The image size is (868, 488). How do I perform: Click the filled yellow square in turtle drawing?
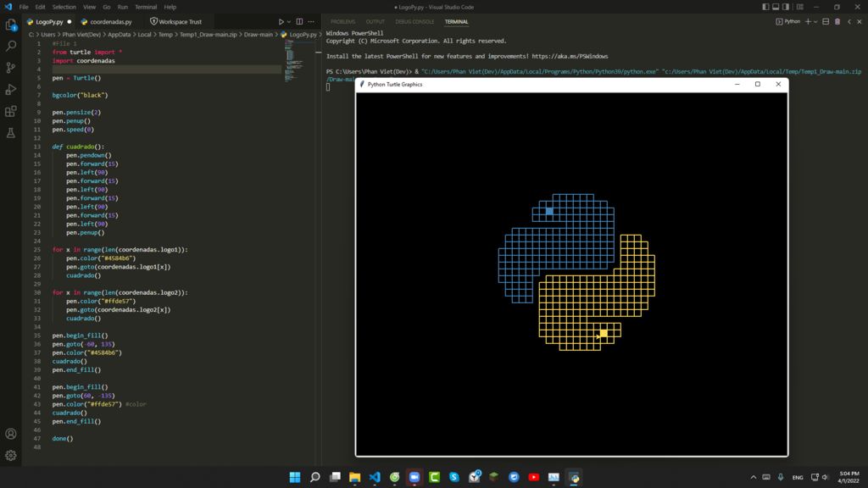coord(604,333)
